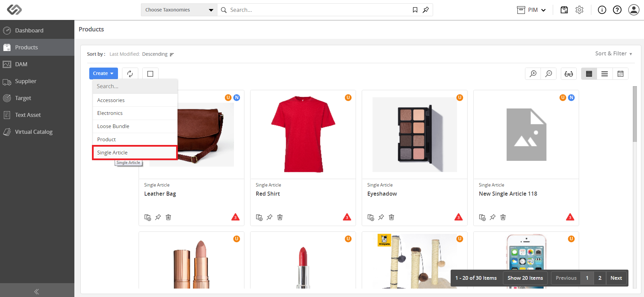The width and height of the screenshot is (644, 297).
Task: Refresh the product list
Action: pyautogui.click(x=130, y=74)
